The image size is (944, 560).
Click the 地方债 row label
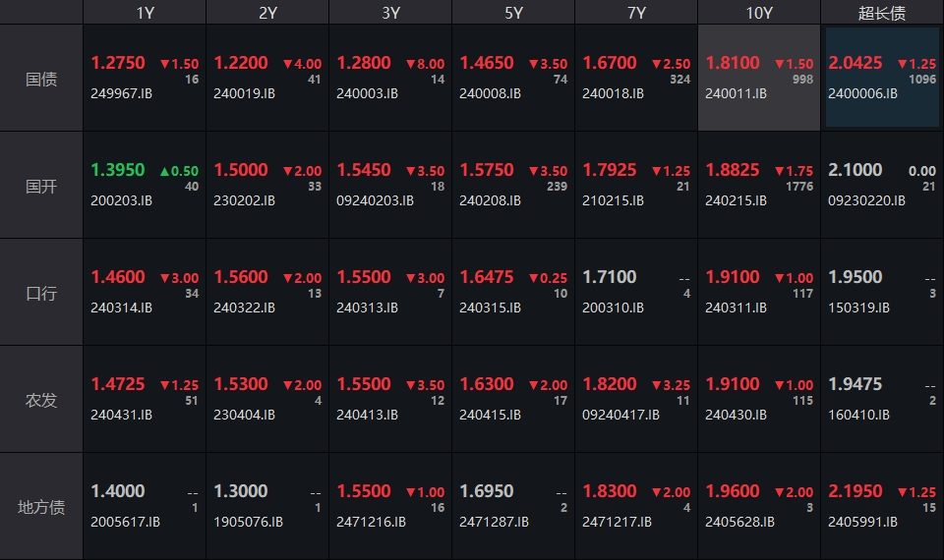point(41,507)
